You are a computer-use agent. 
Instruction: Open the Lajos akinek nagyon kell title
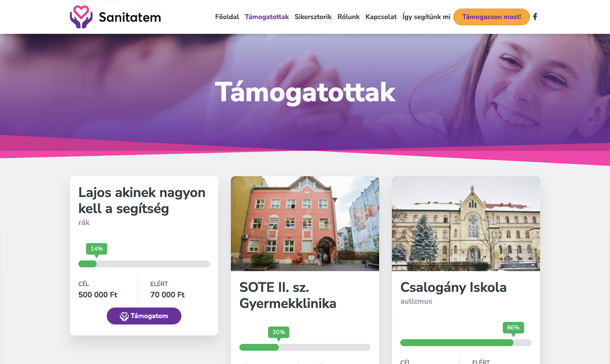pos(142,200)
